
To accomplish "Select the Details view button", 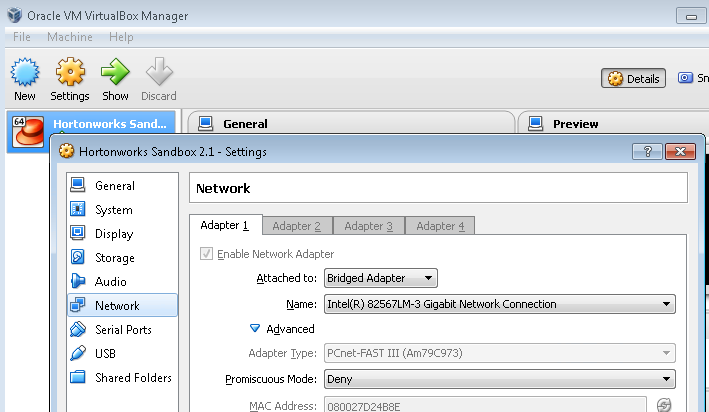I will pyautogui.click(x=633, y=79).
